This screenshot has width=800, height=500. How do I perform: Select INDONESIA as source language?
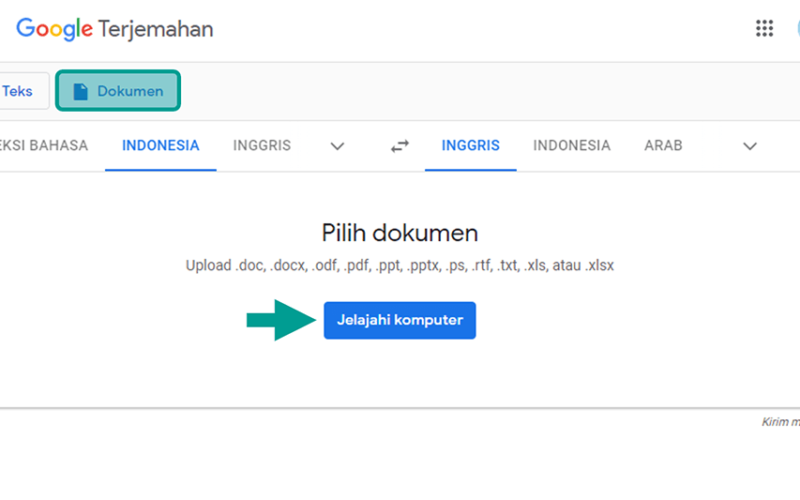click(x=161, y=146)
